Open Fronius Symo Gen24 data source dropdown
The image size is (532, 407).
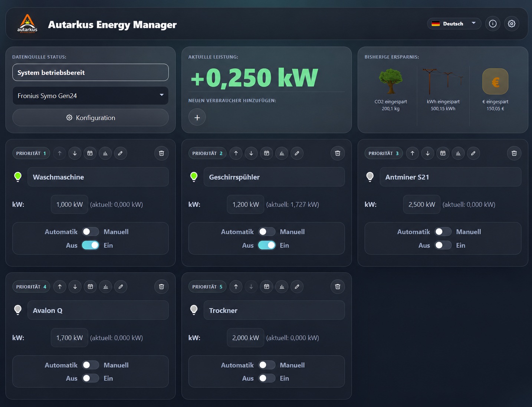pyautogui.click(x=91, y=96)
